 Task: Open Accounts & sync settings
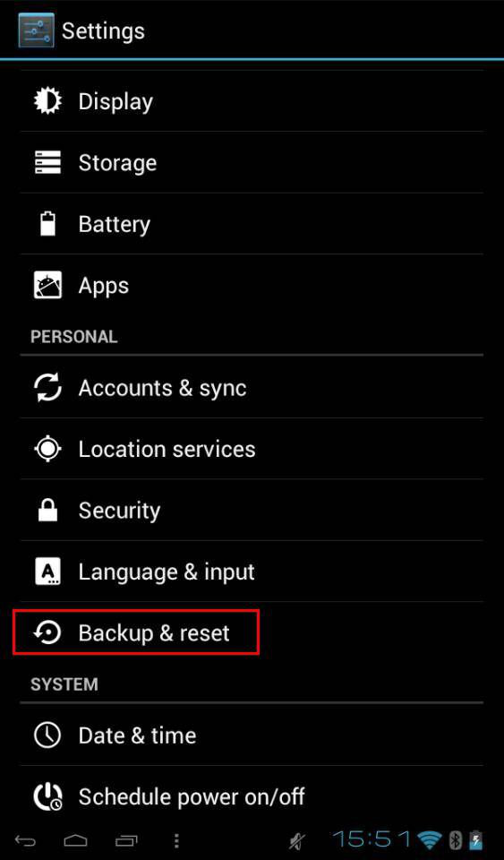tap(252, 388)
